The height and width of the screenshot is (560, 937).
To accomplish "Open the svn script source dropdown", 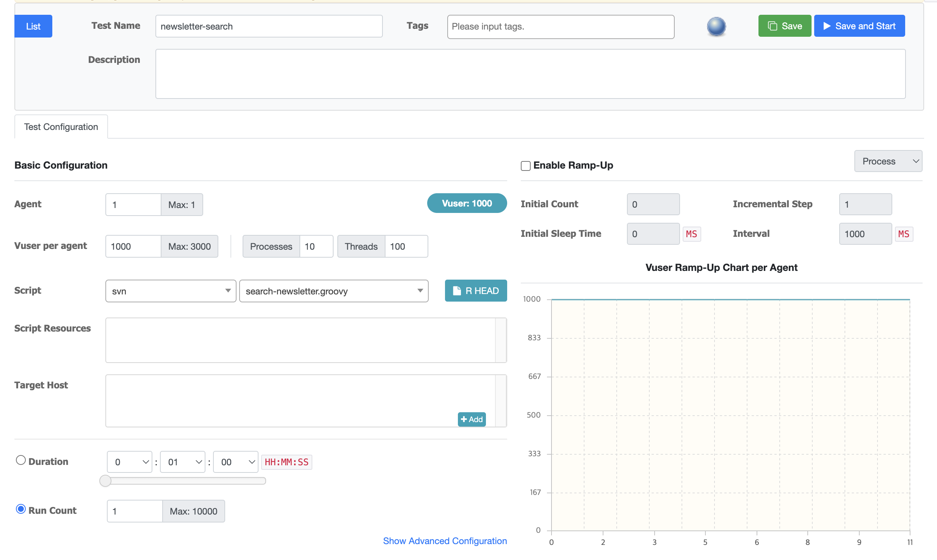I will pyautogui.click(x=171, y=291).
